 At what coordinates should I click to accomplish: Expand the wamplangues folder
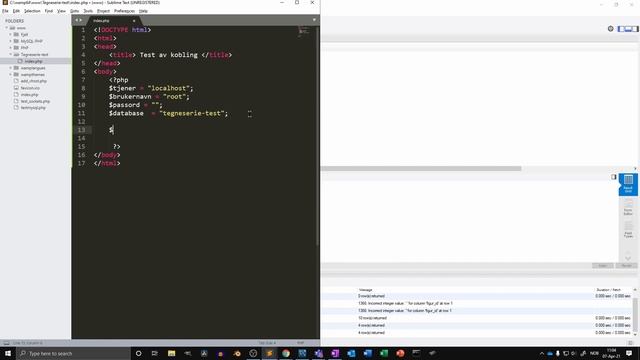coord(11,68)
